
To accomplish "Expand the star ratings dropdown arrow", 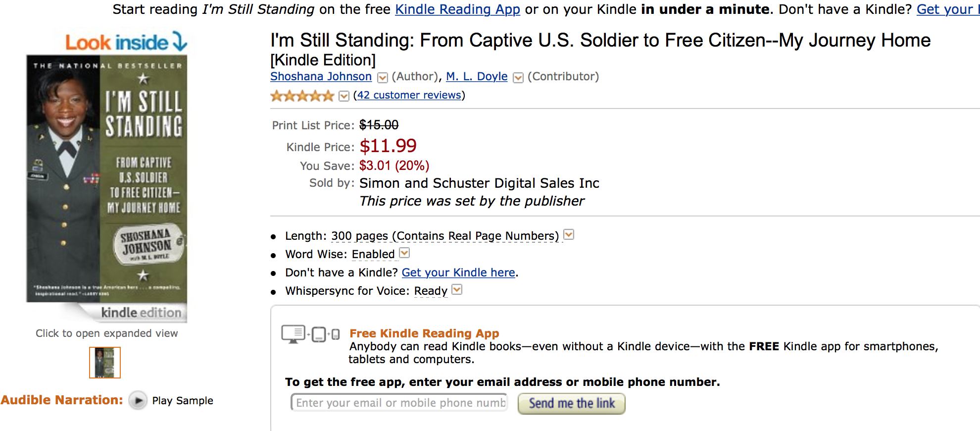I will pos(344,96).
